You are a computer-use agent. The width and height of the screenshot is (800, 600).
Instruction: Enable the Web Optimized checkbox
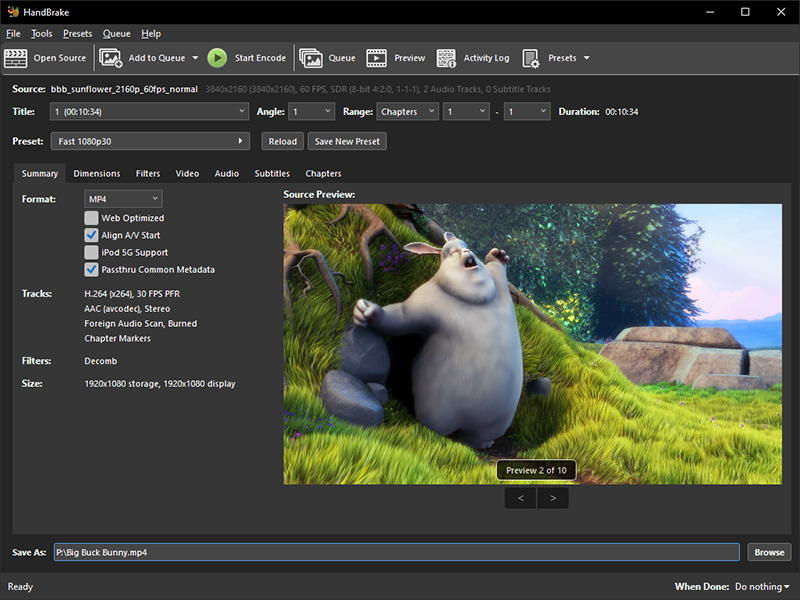[91, 218]
